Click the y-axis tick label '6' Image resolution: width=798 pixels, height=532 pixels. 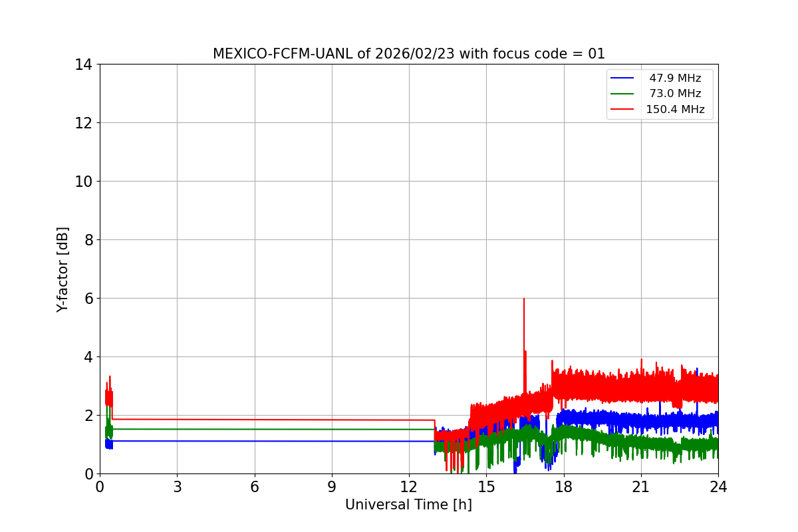[88, 299]
